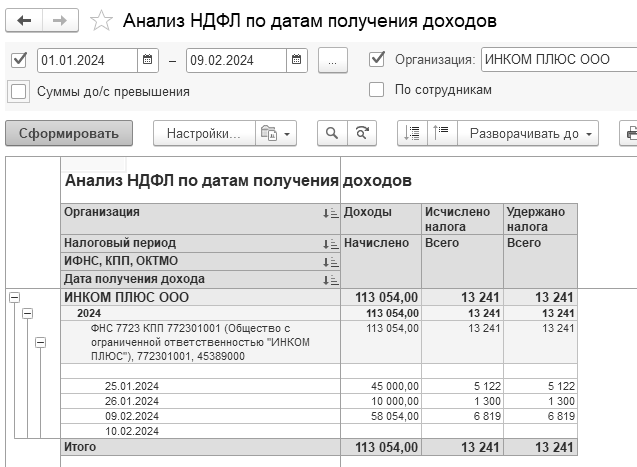Open the Разворачивать до dropdown

click(x=528, y=133)
